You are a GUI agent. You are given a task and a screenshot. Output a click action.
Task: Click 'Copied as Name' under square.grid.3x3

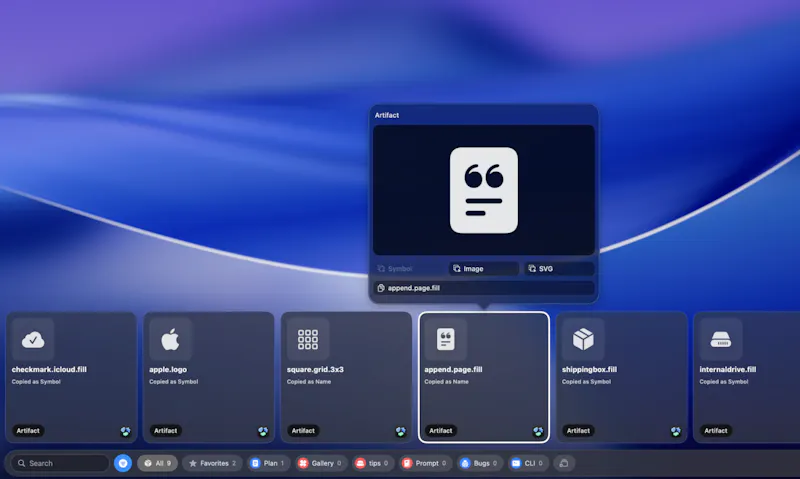(x=309, y=382)
